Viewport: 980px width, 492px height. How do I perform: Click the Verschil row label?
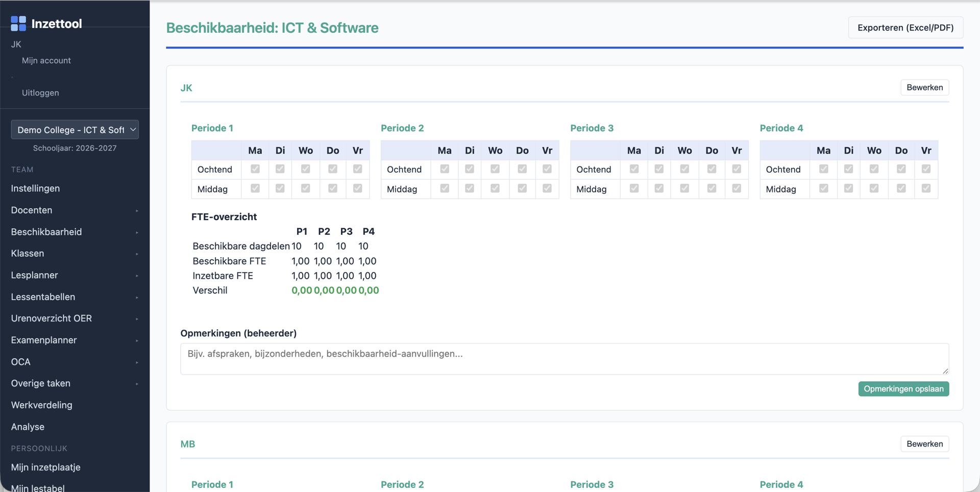tap(210, 290)
